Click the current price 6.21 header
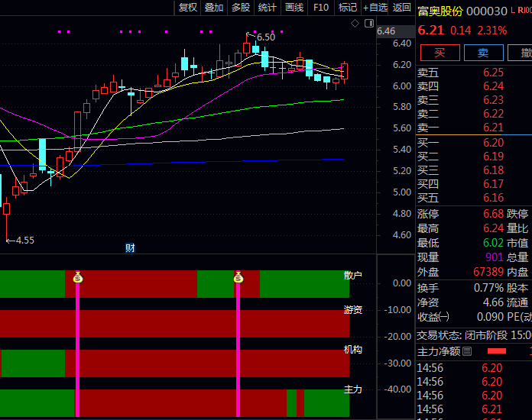 click(x=431, y=31)
